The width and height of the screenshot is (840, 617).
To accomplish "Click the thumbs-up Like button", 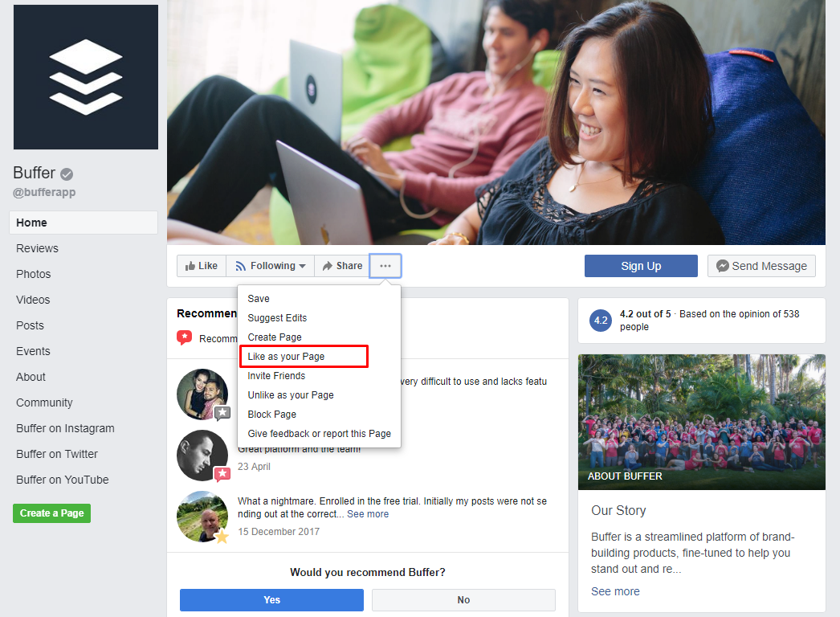I will (x=202, y=266).
